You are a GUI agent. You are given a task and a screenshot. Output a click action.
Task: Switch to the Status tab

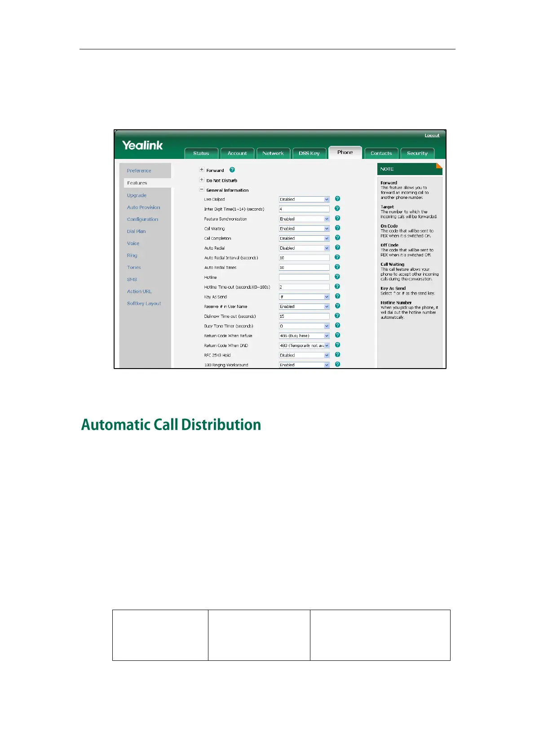click(x=201, y=153)
